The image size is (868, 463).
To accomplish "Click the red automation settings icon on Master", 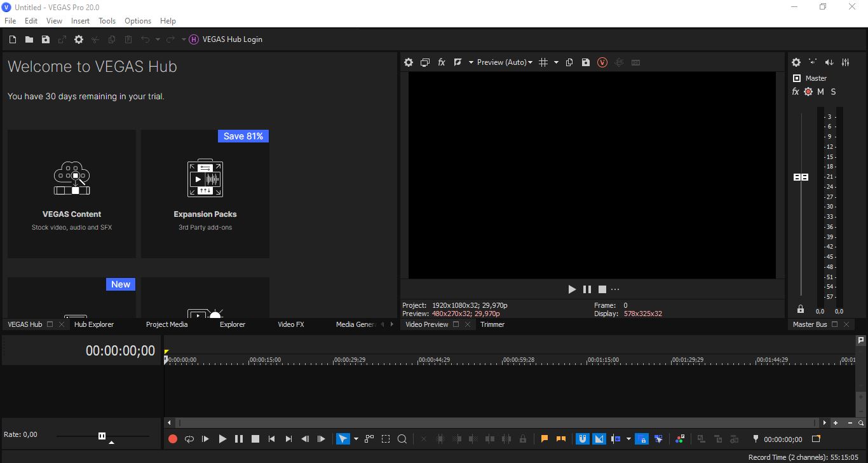I will coord(808,92).
